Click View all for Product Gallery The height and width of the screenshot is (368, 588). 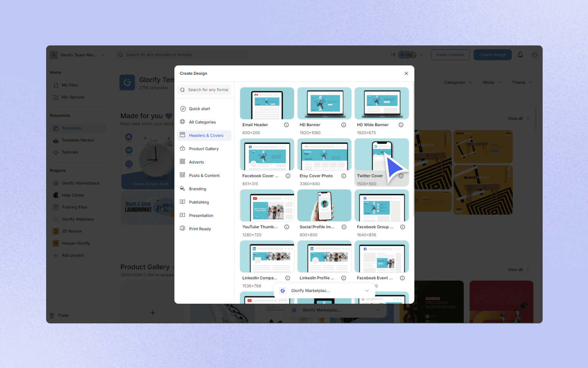(518, 270)
